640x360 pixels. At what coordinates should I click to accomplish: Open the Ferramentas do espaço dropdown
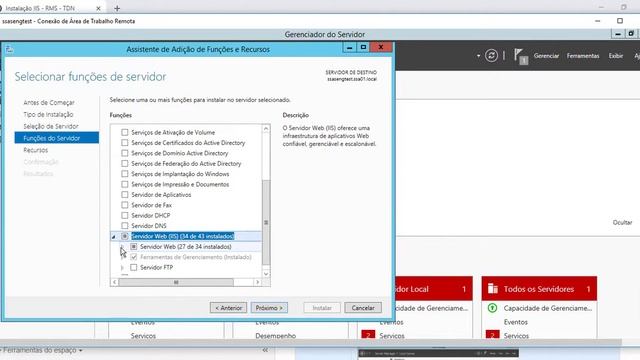[42, 350]
